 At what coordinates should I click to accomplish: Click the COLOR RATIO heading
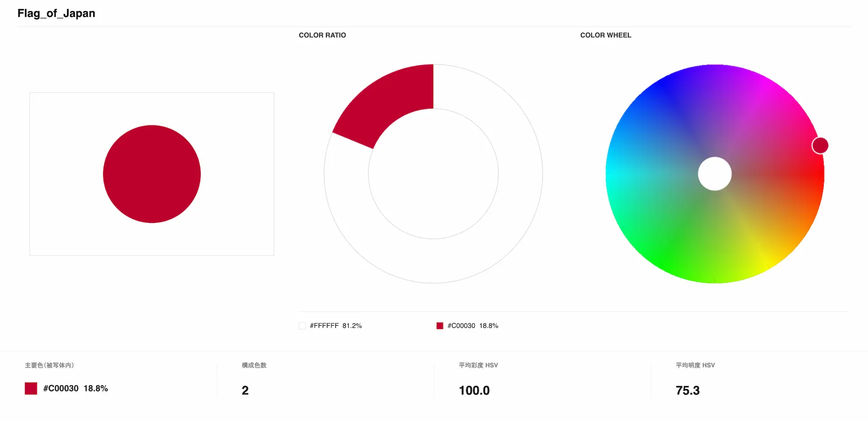click(322, 35)
